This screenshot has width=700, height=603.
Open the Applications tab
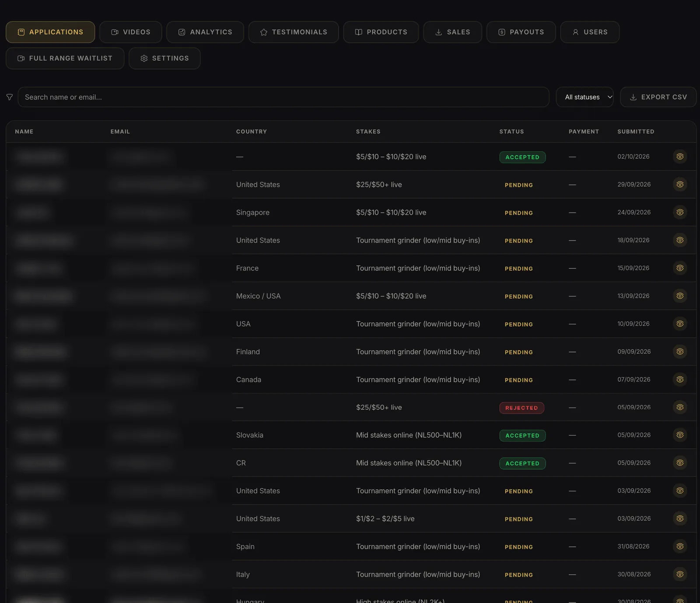(50, 32)
